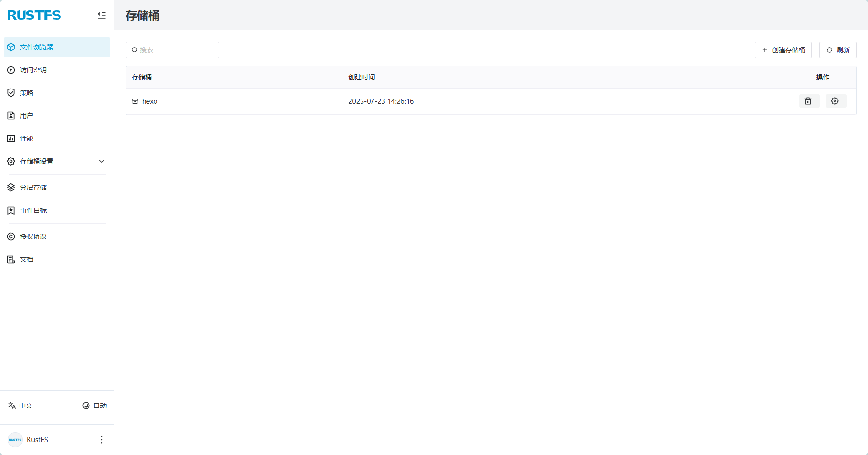Open the RustFS user options three-dot menu
The image size is (868, 455).
point(101,440)
